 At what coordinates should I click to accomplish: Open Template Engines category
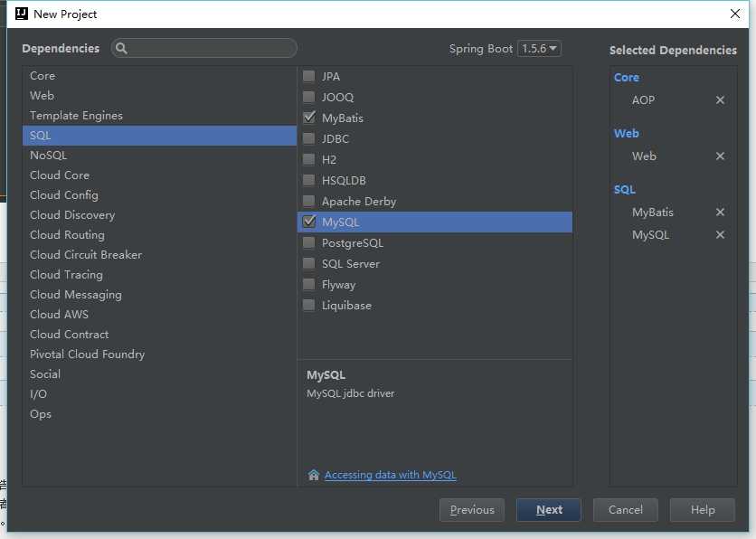click(159, 116)
